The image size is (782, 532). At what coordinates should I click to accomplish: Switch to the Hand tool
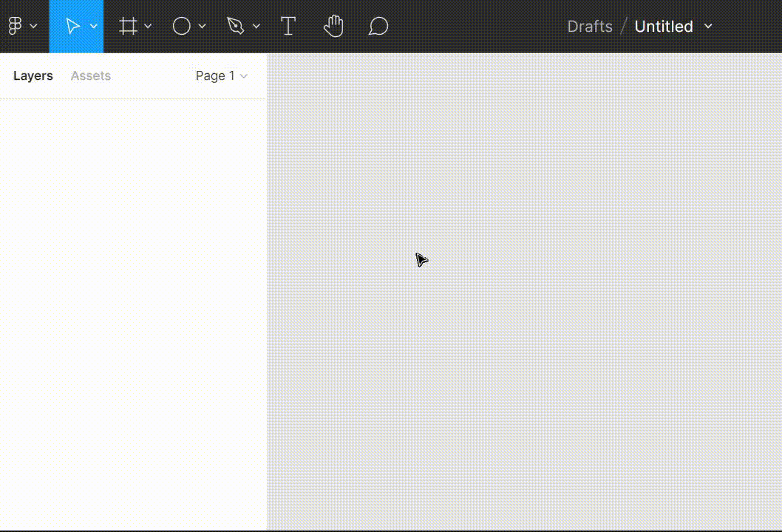pyautogui.click(x=333, y=26)
